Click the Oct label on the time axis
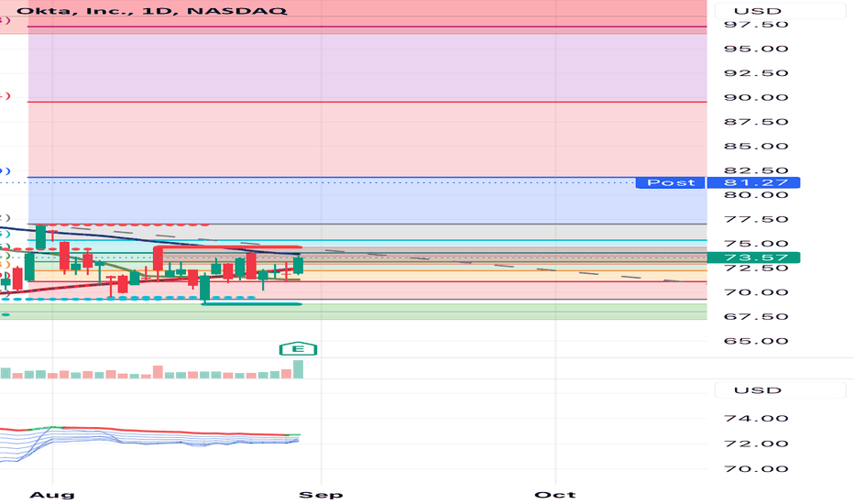Image resolution: width=854 pixels, height=504 pixels. click(x=555, y=495)
